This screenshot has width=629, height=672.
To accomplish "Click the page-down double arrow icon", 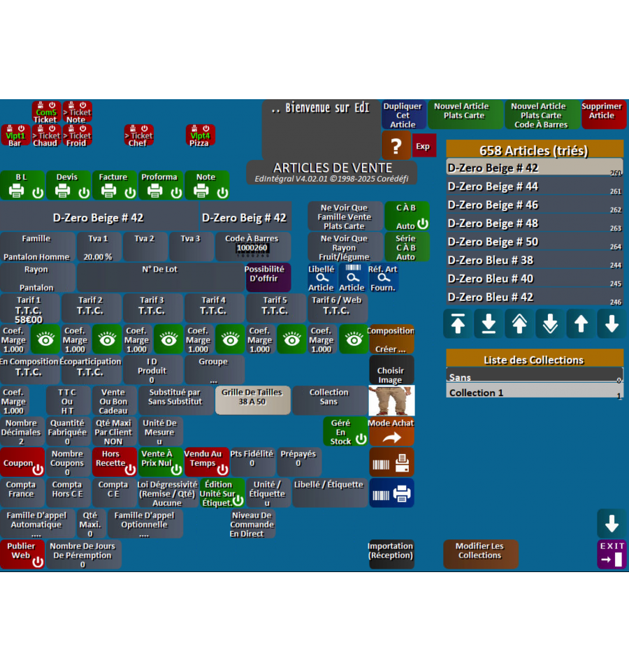I will (550, 324).
